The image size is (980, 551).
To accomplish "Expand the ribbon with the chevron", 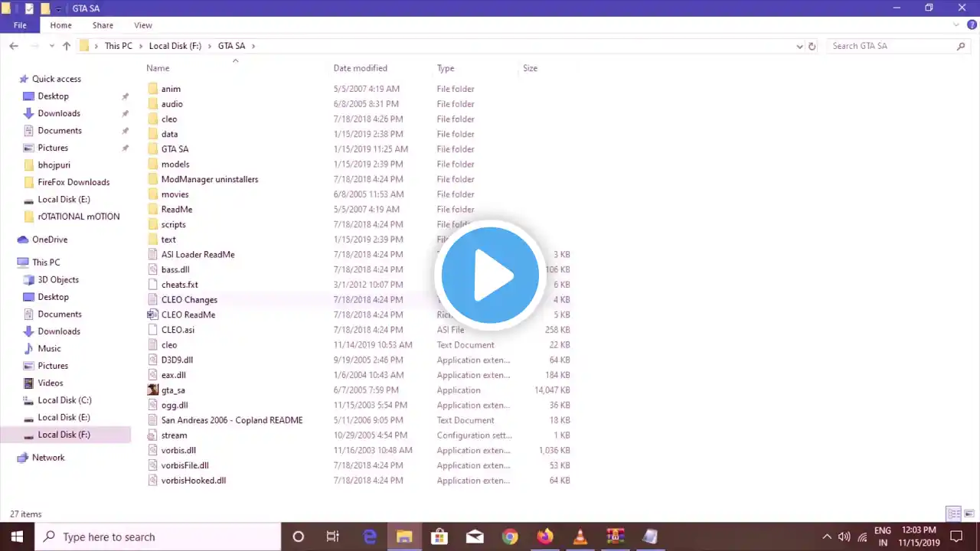I will coord(955,25).
